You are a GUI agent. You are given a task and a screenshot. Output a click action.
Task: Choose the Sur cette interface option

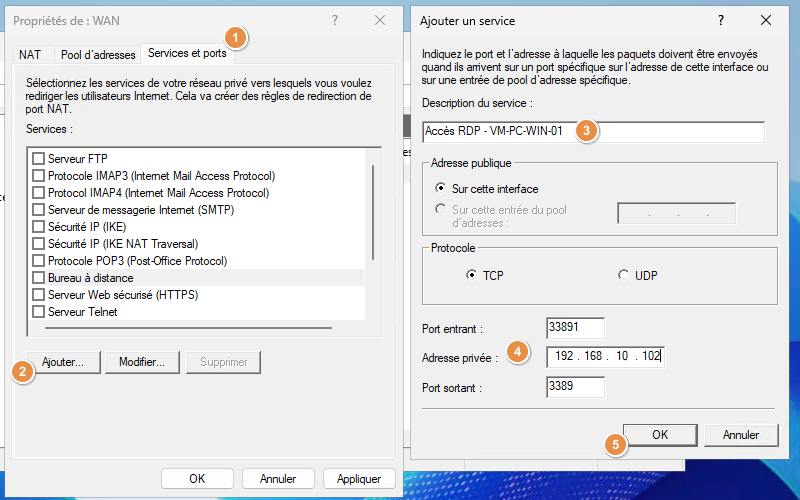440,188
